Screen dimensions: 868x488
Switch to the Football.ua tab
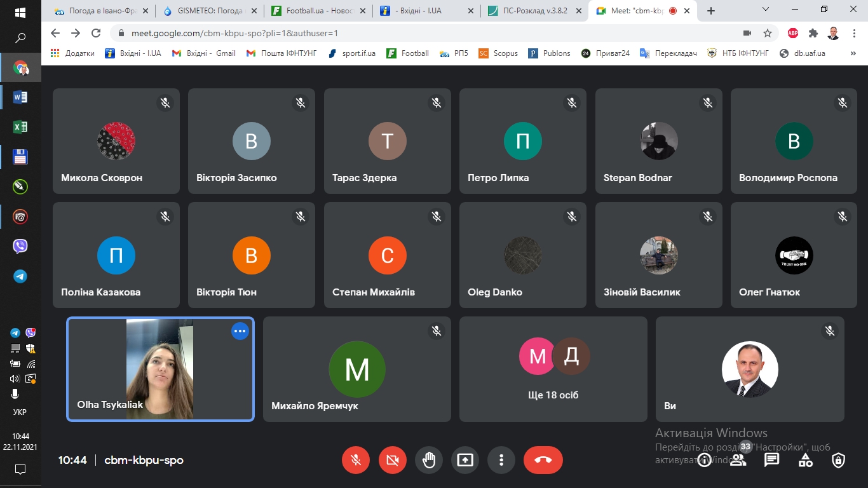(x=315, y=11)
